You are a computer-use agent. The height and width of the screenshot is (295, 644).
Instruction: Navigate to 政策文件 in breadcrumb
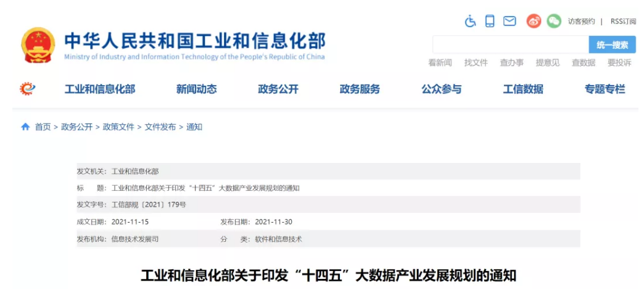click(x=118, y=127)
